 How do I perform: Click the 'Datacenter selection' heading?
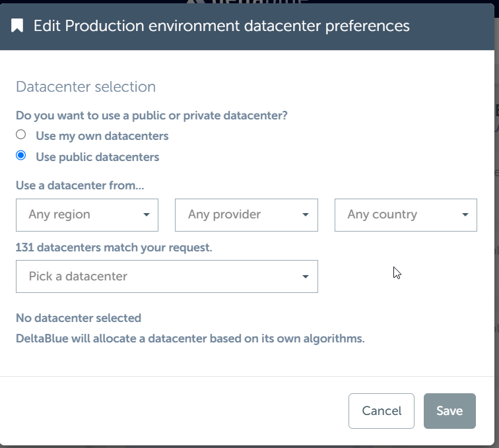[86, 87]
